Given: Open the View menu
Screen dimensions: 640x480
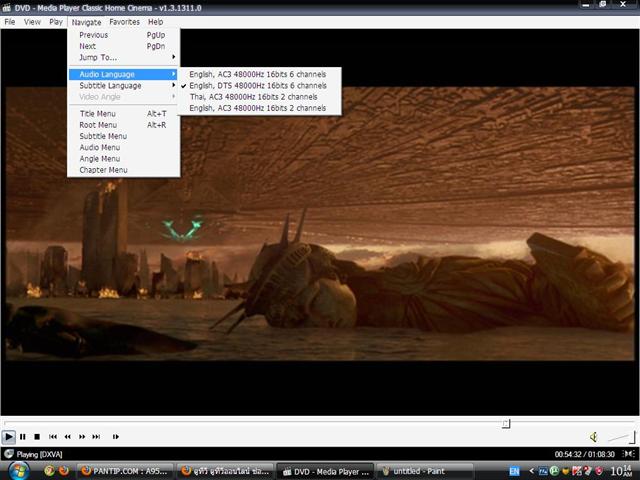Looking at the screenshot, I should 32,22.
